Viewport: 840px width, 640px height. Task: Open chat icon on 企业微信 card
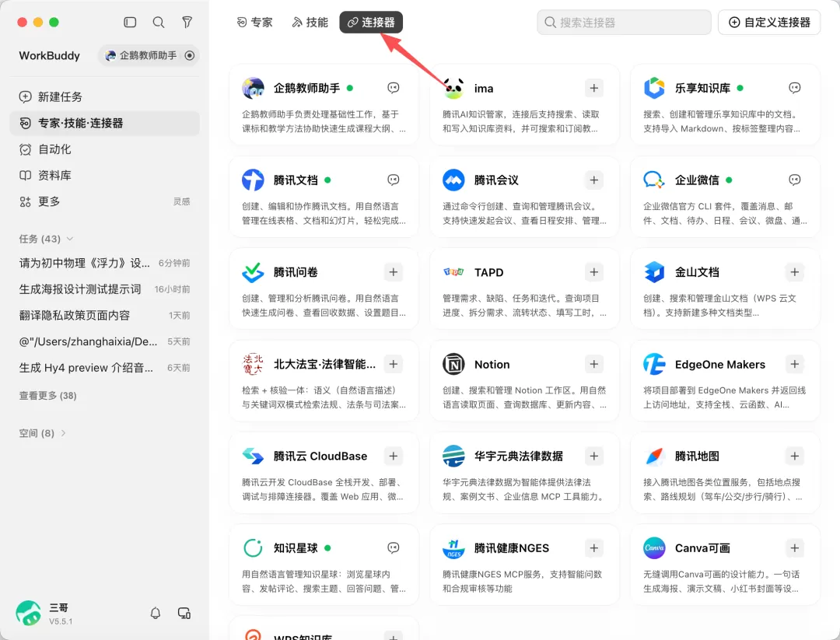pyautogui.click(x=794, y=180)
